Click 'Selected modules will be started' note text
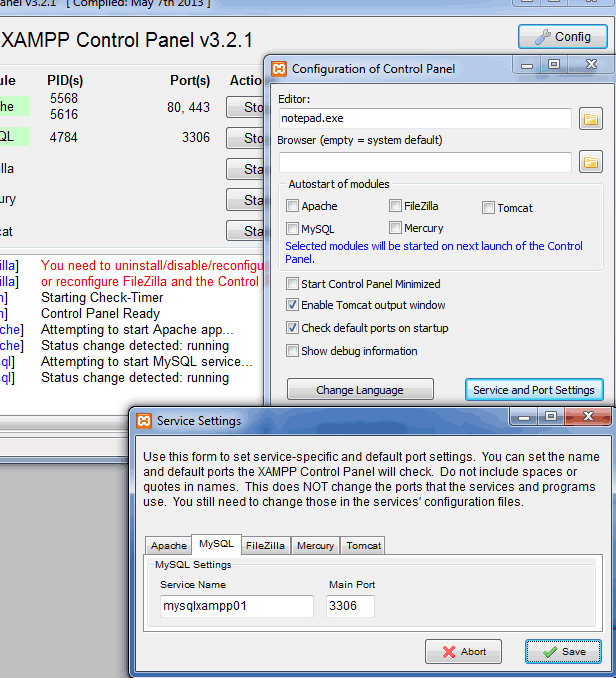This screenshot has width=616, height=678. pyautogui.click(x=434, y=253)
